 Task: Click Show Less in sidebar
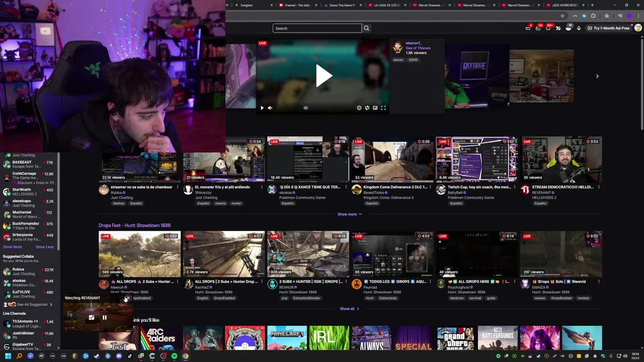point(44,247)
